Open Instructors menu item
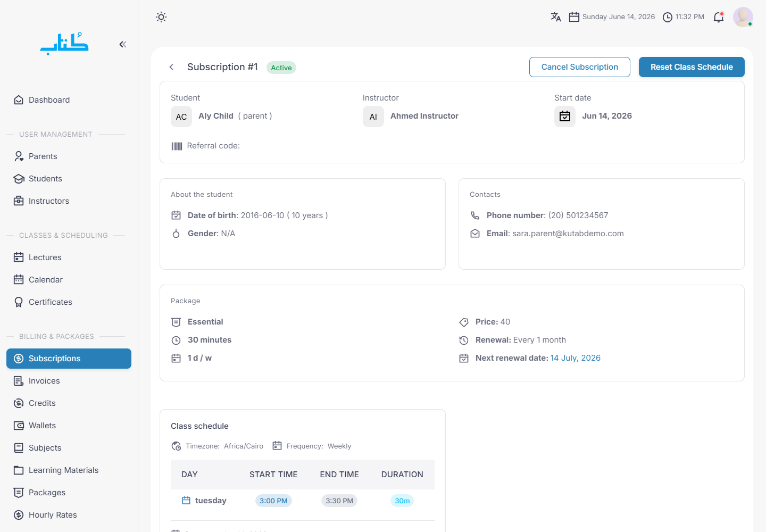 click(x=69, y=201)
